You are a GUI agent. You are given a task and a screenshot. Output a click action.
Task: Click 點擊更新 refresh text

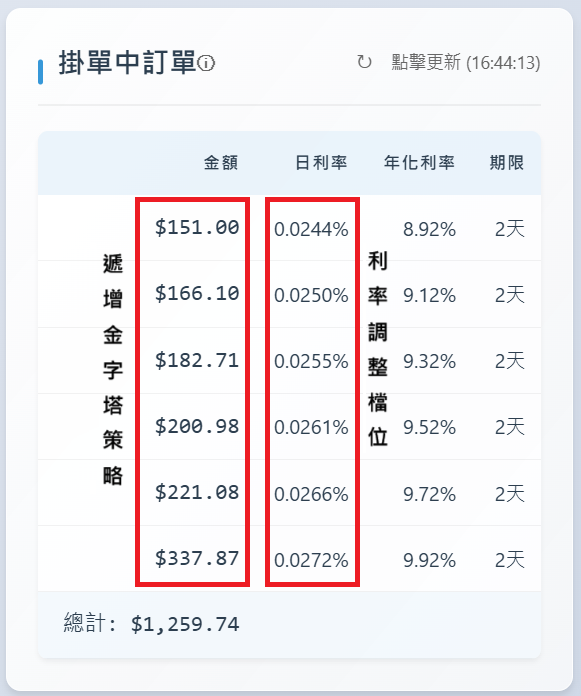[466, 62]
